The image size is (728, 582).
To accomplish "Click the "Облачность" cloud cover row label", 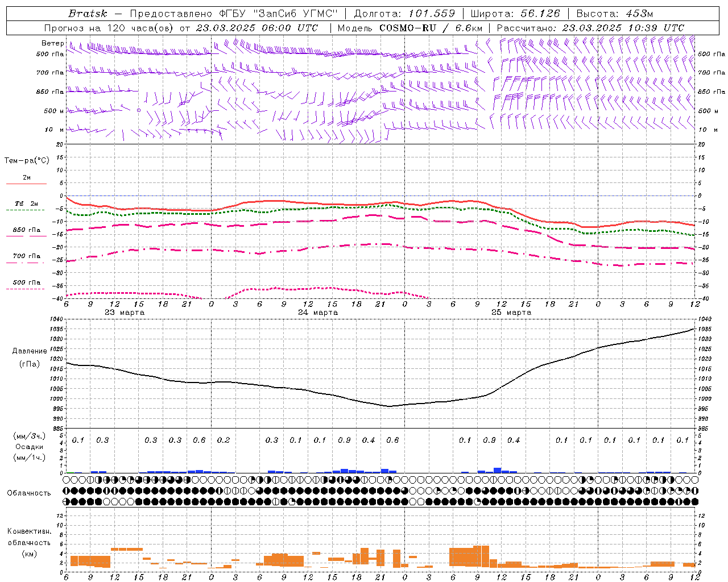I will click(x=29, y=493).
